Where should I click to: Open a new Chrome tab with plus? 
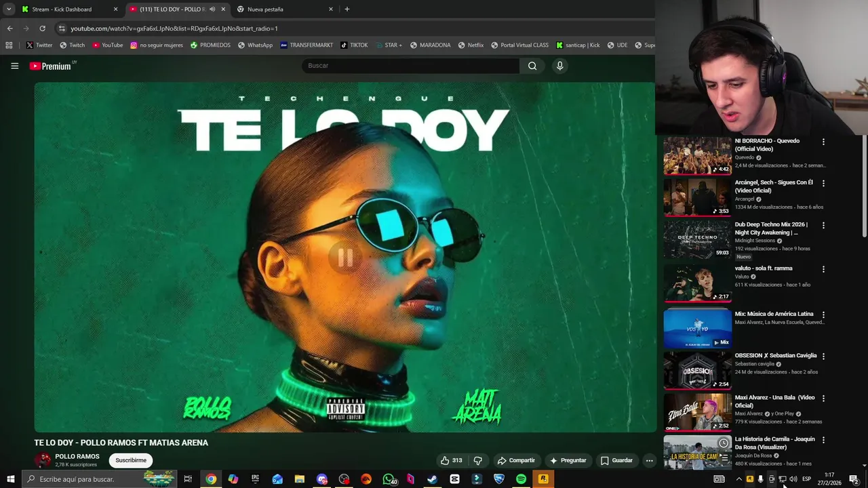tap(347, 9)
